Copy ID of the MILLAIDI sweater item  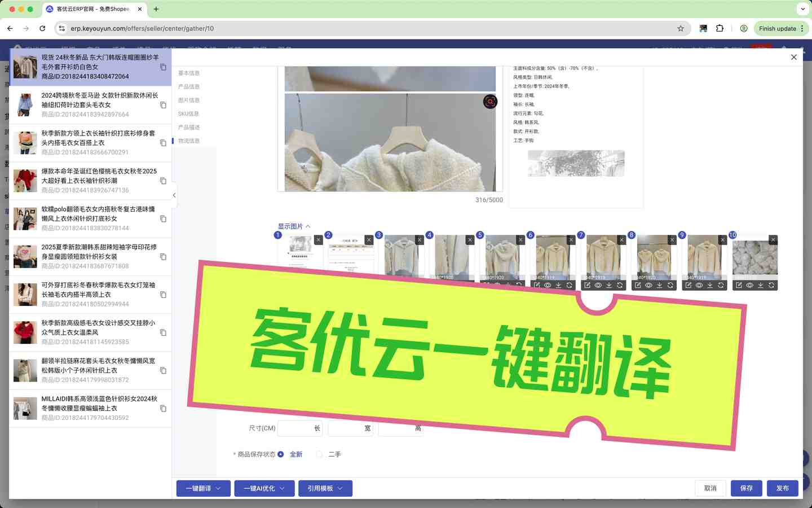[x=163, y=409]
